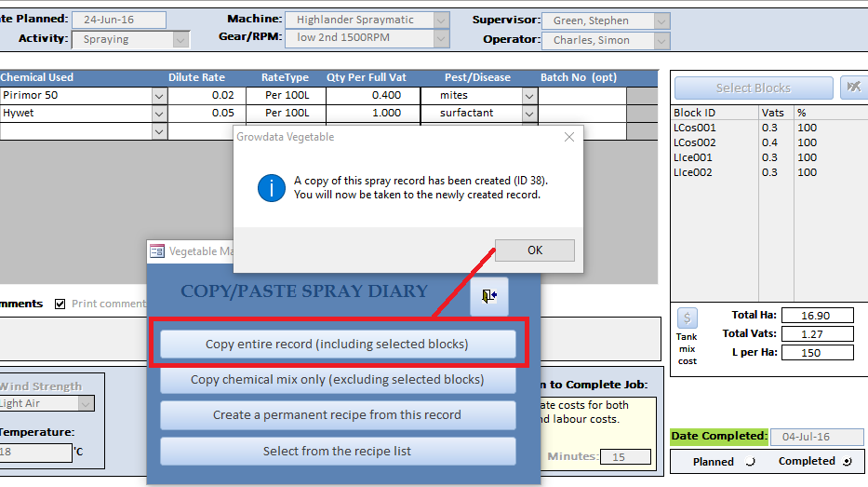Click the Date Completed field
The image size is (868, 487).
click(x=808, y=437)
